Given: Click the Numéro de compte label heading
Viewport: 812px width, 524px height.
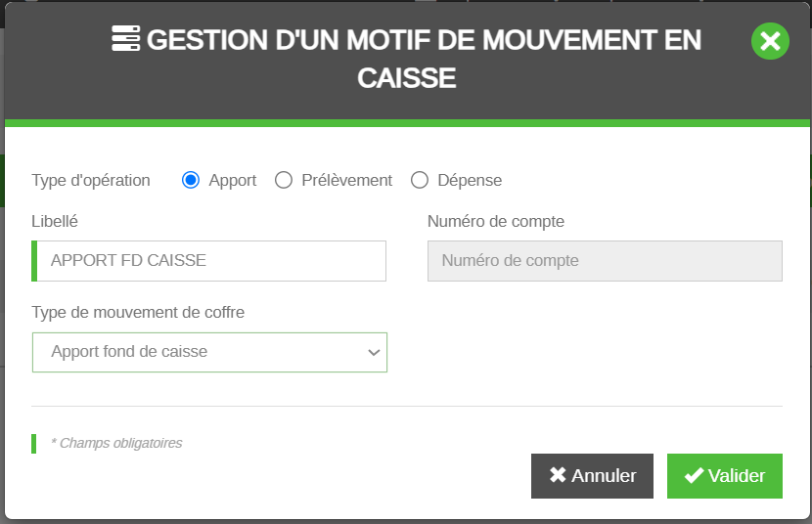Looking at the screenshot, I should click(496, 221).
